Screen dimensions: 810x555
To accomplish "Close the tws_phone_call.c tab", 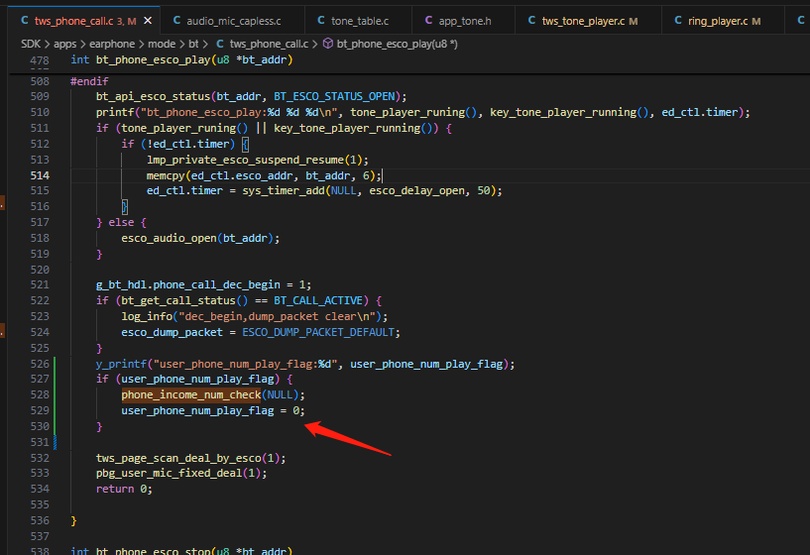I will (x=148, y=21).
